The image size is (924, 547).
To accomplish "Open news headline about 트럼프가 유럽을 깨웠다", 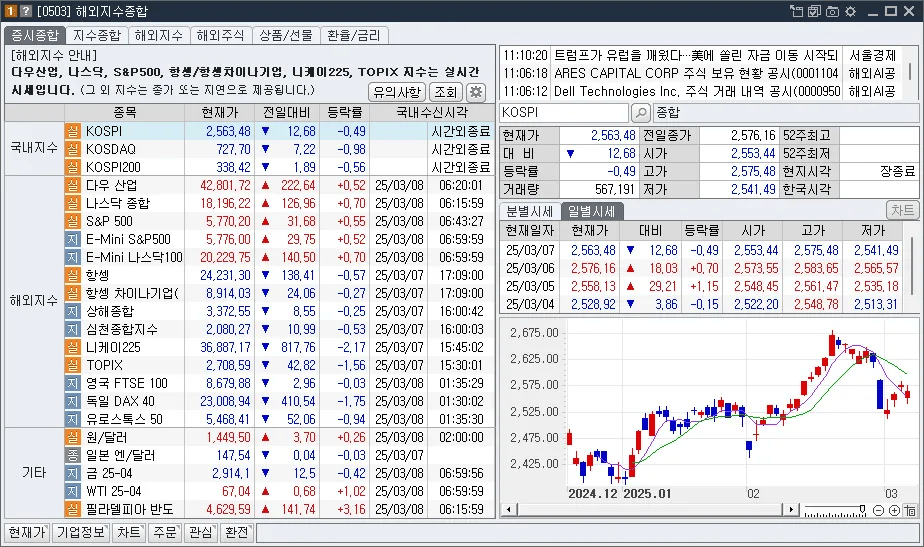I will 696,55.
